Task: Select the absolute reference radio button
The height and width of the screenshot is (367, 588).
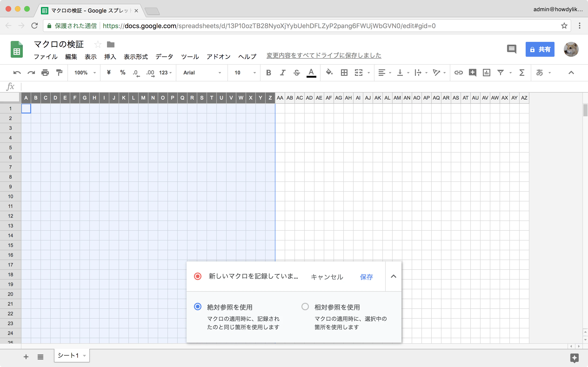Action: tap(198, 307)
